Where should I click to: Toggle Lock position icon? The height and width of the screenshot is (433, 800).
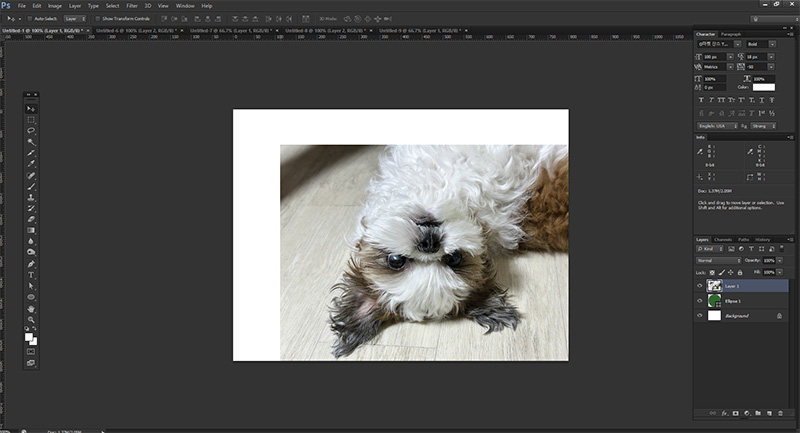coord(731,272)
